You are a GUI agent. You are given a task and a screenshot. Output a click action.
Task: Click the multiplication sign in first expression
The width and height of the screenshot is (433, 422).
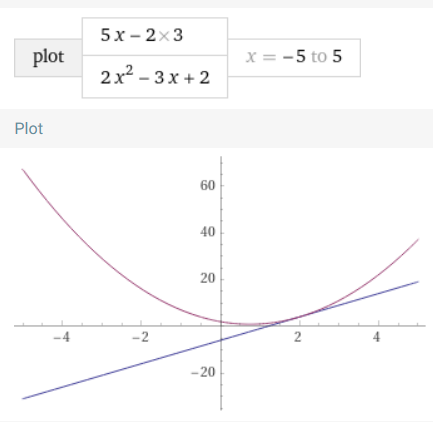pyautogui.click(x=164, y=36)
